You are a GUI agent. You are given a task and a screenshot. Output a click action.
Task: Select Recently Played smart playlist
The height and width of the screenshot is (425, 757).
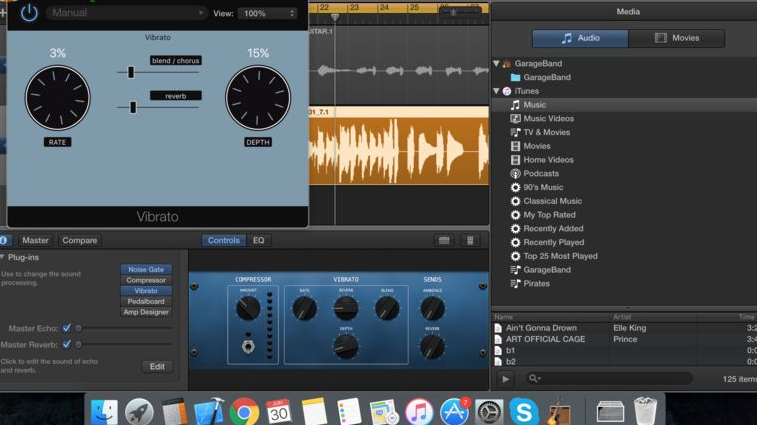pos(547,242)
